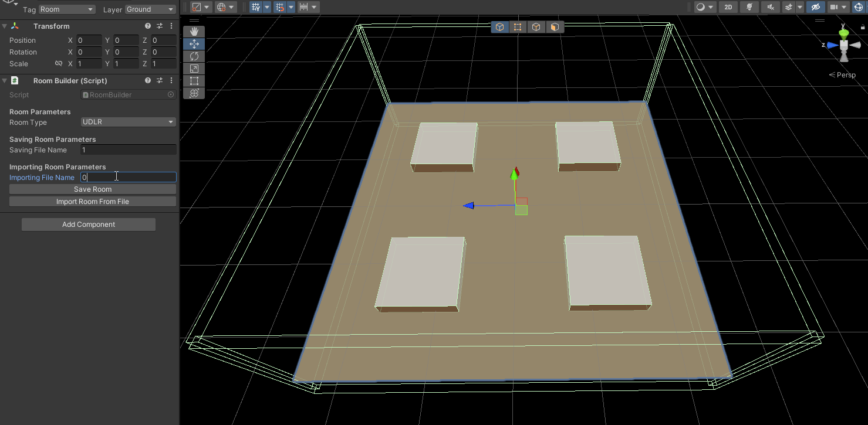This screenshot has height=425, width=868.
Task: Click the Scale Z field
Action: click(x=164, y=63)
